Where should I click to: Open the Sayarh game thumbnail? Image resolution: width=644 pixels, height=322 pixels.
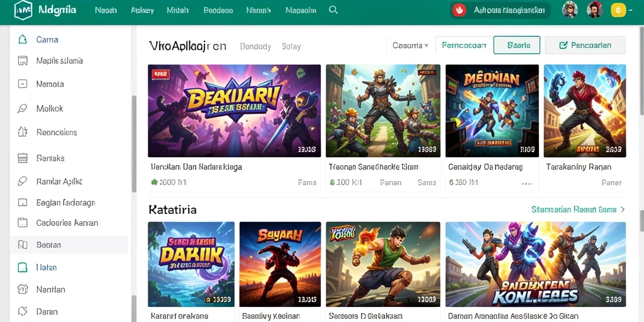click(280, 265)
